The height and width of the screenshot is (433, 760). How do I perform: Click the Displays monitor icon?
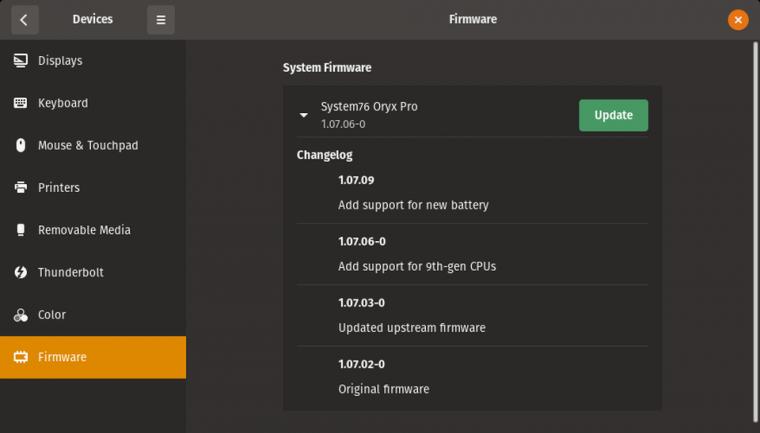[20, 61]
